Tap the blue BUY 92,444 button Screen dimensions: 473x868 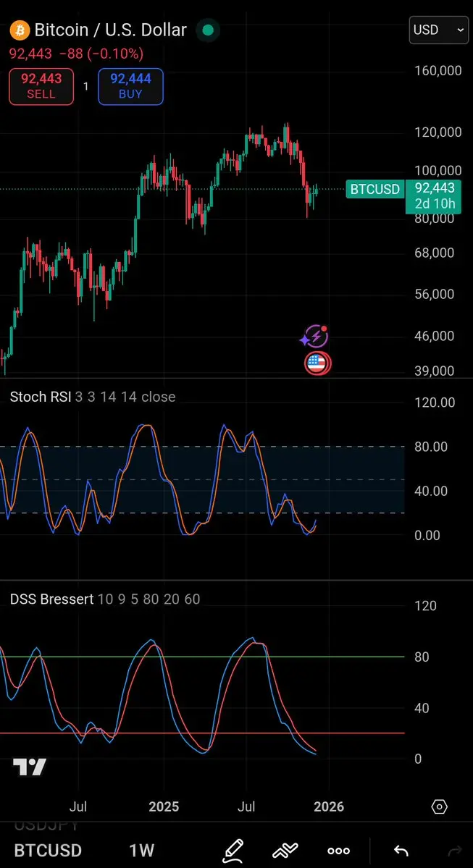coord(130,86)
